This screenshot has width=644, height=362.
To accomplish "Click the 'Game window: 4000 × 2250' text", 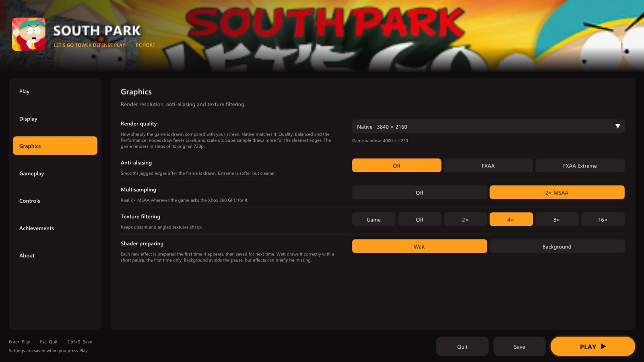I will pyautogui.click(x=380, y=140).
